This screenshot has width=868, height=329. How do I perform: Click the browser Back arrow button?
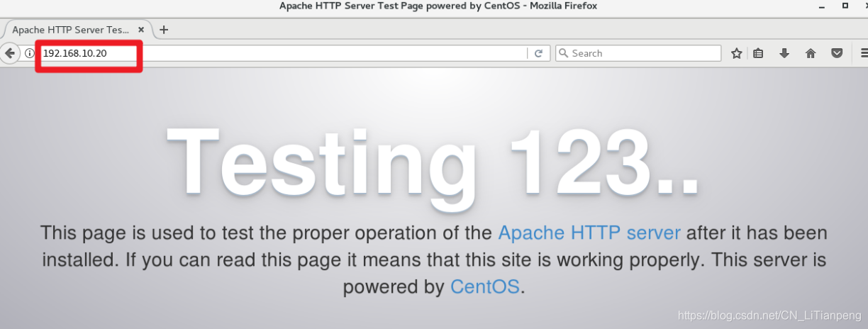(x=9, y=53)
